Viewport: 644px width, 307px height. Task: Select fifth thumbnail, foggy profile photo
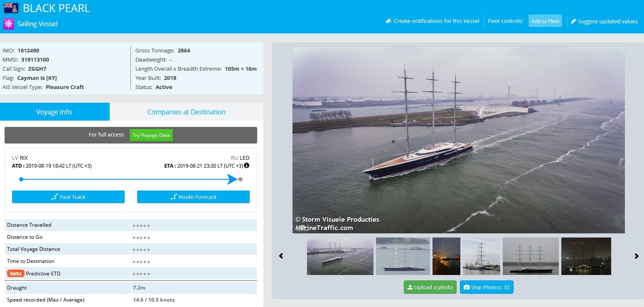[531, 256]
